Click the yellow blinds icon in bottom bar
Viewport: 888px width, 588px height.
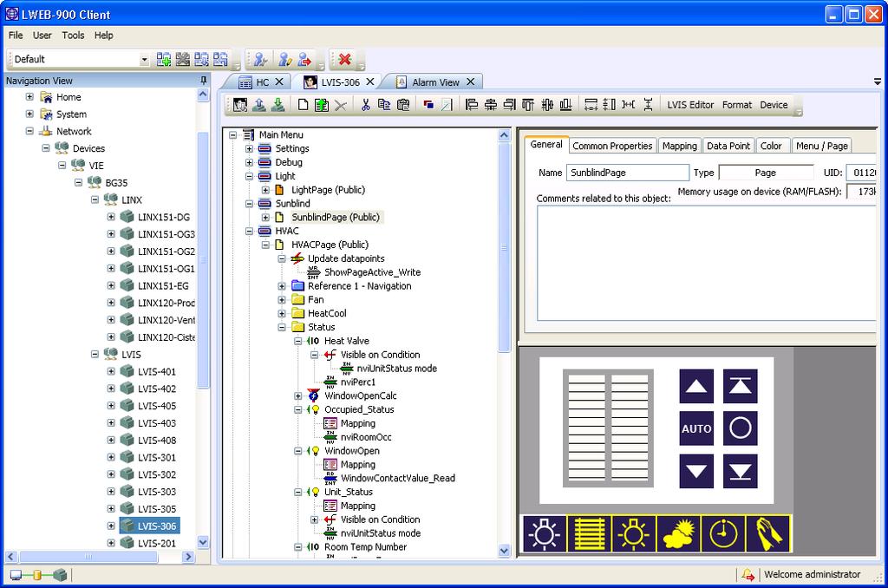pos(589,533)
